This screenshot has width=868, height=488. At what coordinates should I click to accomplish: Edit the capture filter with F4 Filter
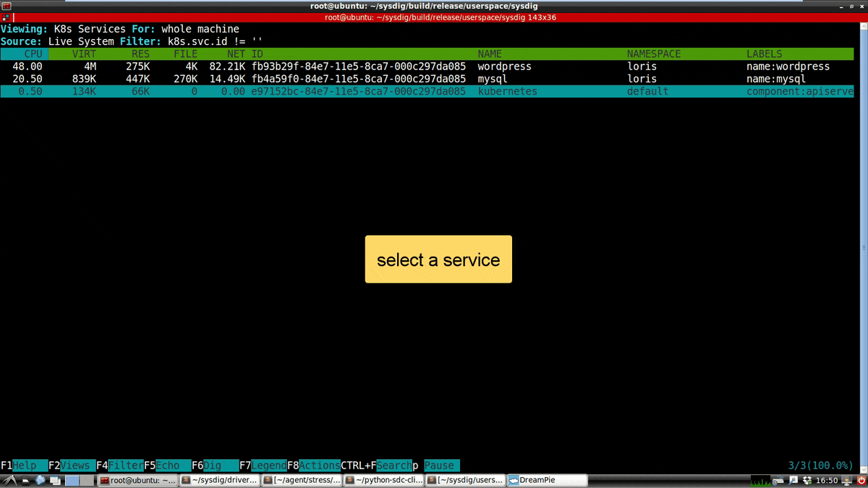tap(120, 466)
